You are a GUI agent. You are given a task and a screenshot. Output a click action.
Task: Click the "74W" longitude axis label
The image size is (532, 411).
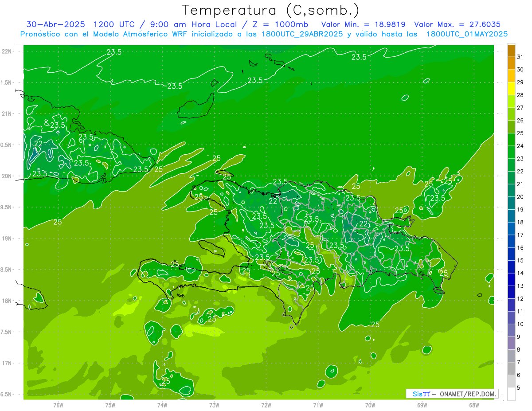coord(162,405)
